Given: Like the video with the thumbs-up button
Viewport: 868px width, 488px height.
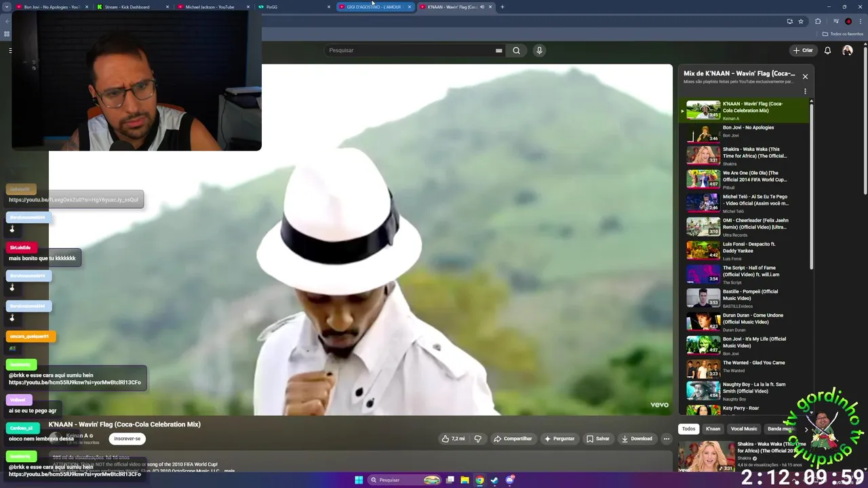Looking at the screenshot, I should pos(454,439).
